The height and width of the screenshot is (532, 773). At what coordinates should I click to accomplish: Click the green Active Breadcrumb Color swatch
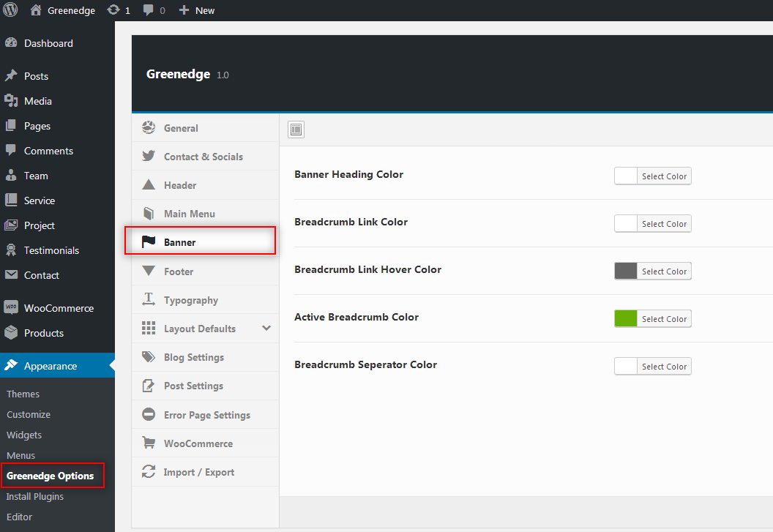click(626, 318)
